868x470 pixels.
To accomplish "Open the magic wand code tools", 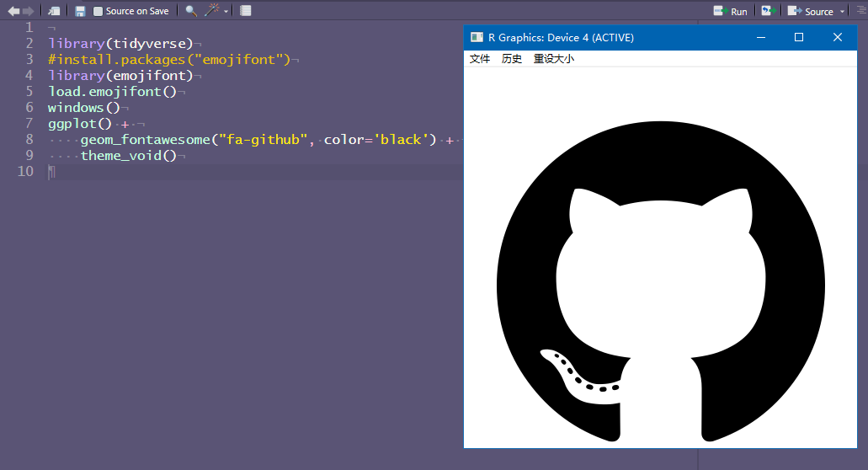I will pyautogui.click(x=211, y=10).
